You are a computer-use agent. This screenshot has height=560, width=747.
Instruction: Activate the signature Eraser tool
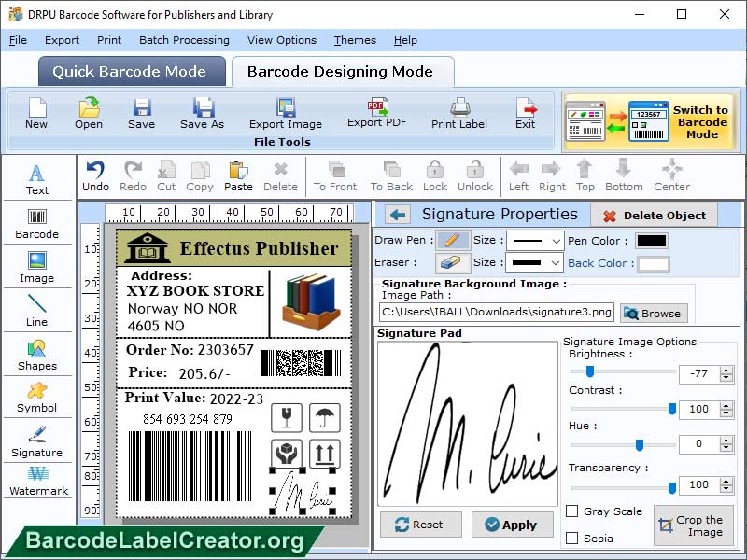click(453, 262)
